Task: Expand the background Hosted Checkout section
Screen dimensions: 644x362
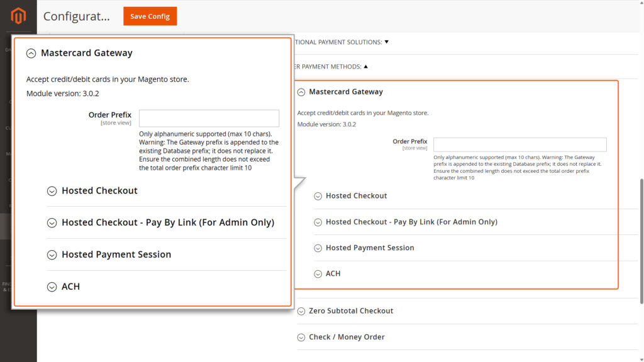Action: [x=318, y=196]
